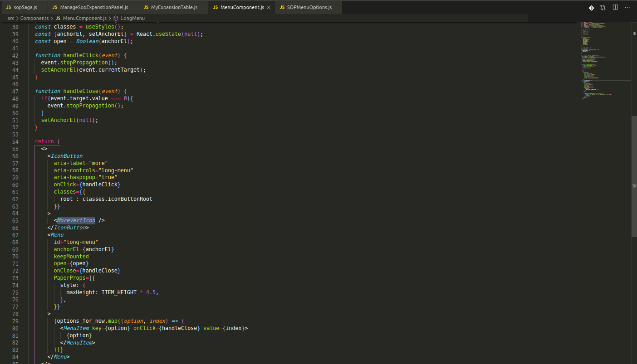Switch to the MyExpansionTable.js tab

173,7
